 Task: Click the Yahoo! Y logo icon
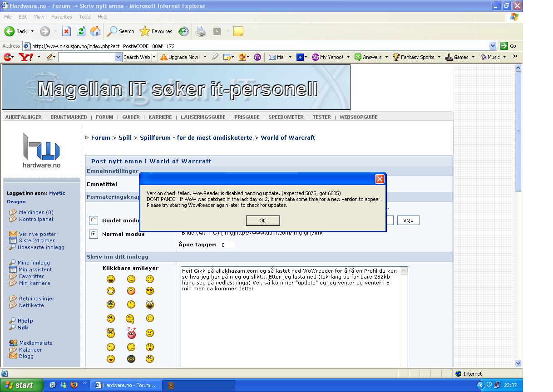(x=25, y=57)
